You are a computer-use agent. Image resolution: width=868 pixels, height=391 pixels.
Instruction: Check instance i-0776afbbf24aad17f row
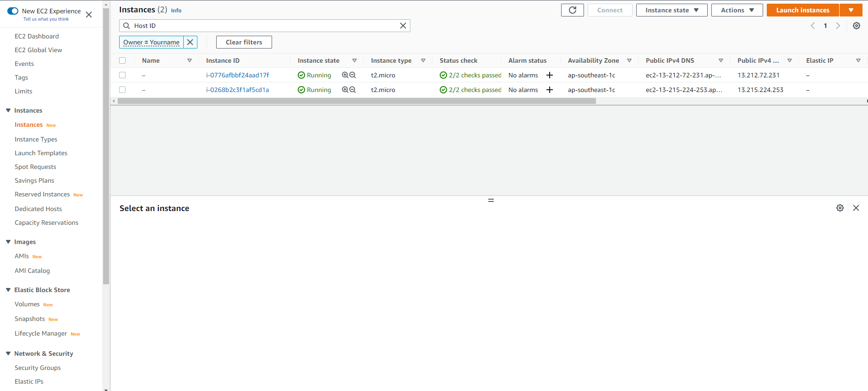pos(122,75)
